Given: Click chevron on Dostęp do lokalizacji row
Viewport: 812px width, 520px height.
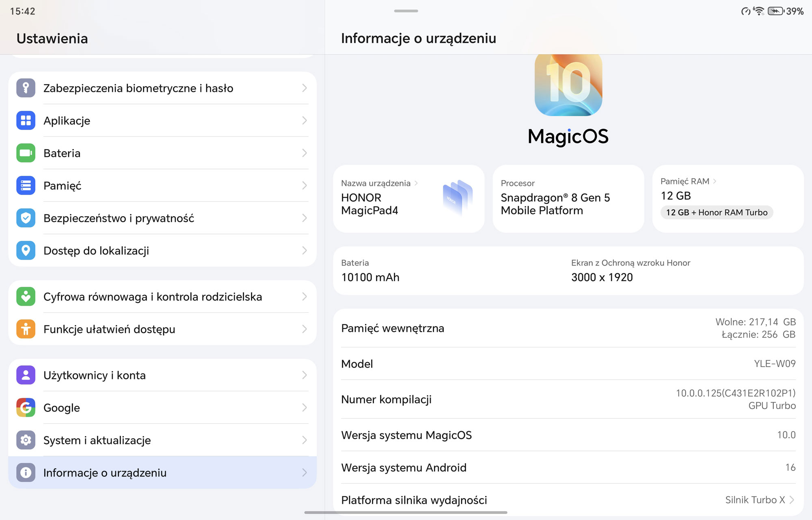Looking at the screenshot, I should tap(304, 251).
